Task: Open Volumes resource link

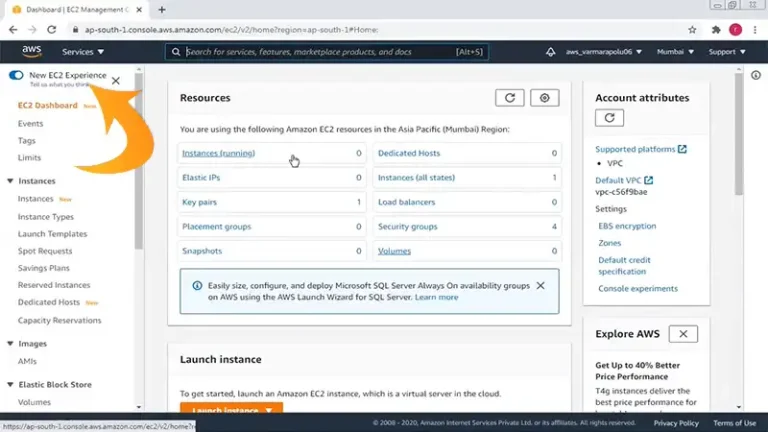Action: (394, 251)
